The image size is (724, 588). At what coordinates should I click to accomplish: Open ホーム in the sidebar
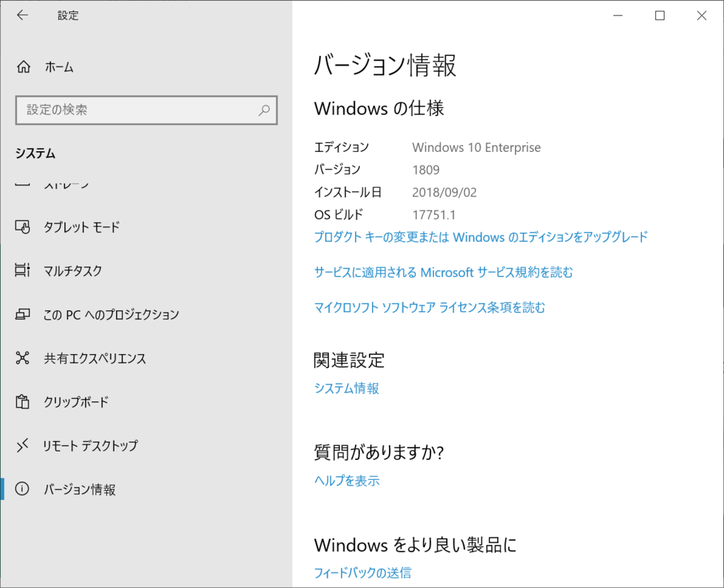(x=146, y=67)
